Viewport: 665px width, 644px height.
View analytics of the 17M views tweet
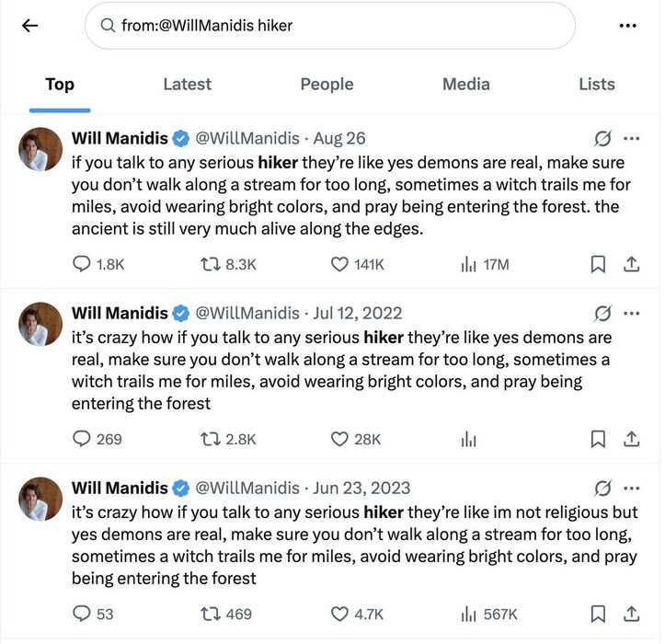coord(468,264)
